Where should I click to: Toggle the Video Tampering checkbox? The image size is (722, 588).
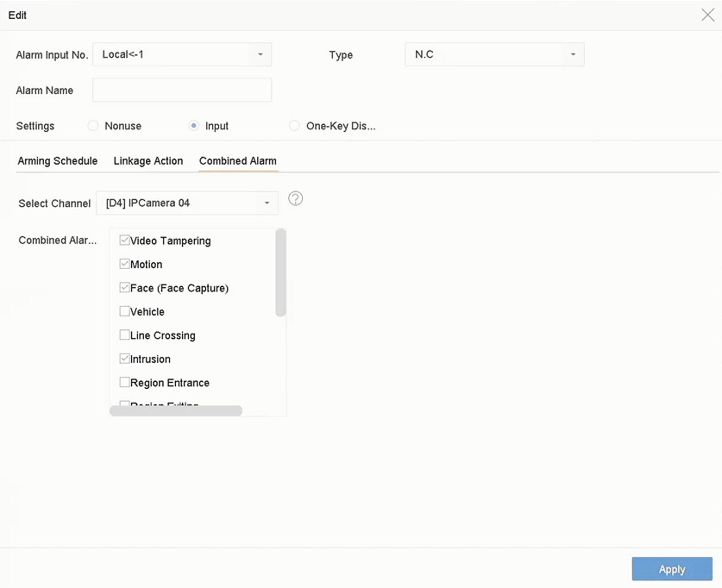[x=125, y=240]
